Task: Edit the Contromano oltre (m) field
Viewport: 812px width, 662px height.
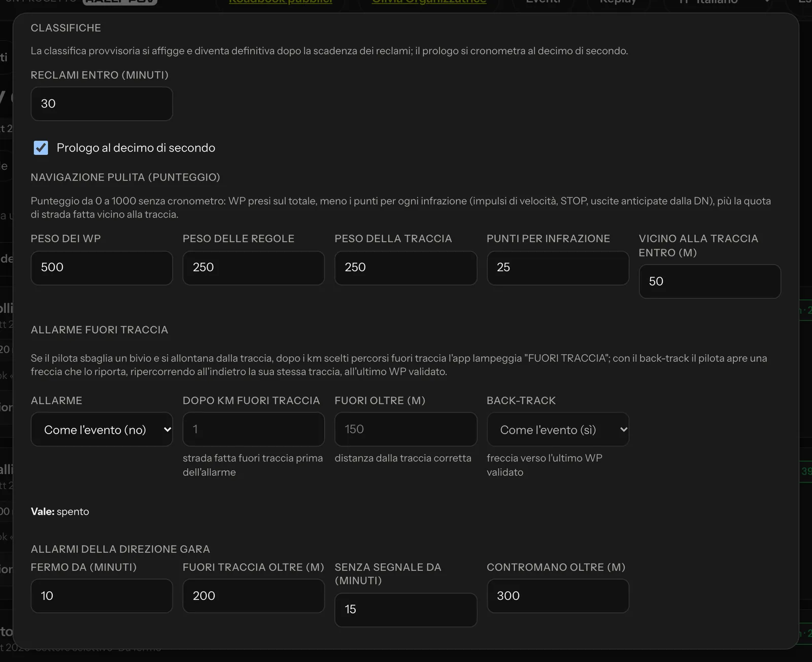Action: (x=558, y=596)
